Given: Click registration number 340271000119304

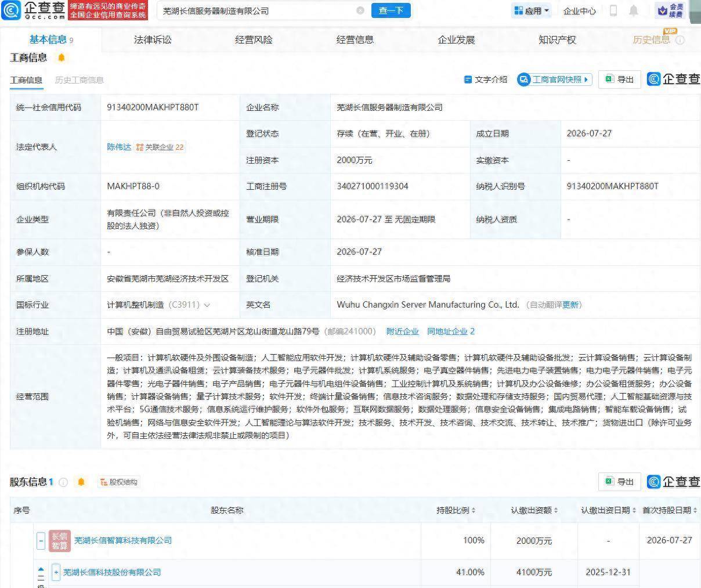Looking at the screenshot, I should (x=373, y=186).
